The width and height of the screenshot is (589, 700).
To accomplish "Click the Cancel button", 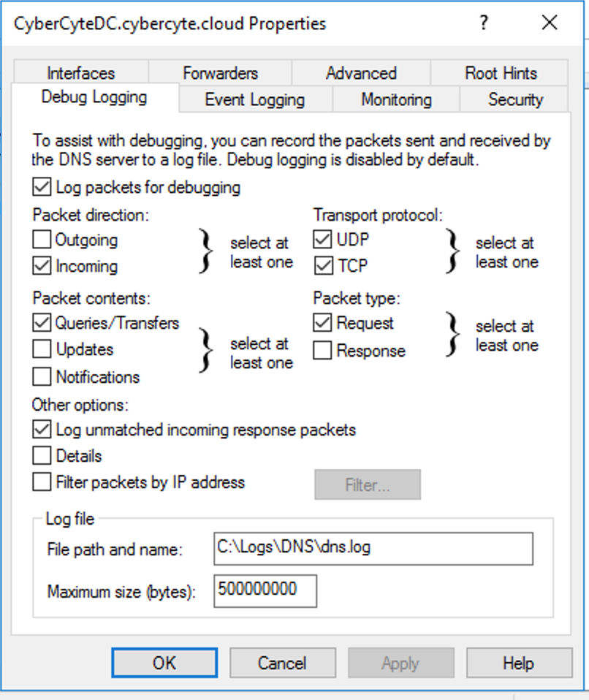I will pyautogui.click(x=283, y=663).
